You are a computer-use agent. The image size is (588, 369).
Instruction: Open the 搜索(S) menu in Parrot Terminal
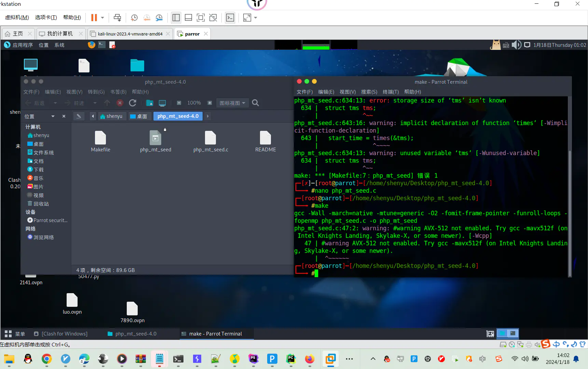(369, 92)
